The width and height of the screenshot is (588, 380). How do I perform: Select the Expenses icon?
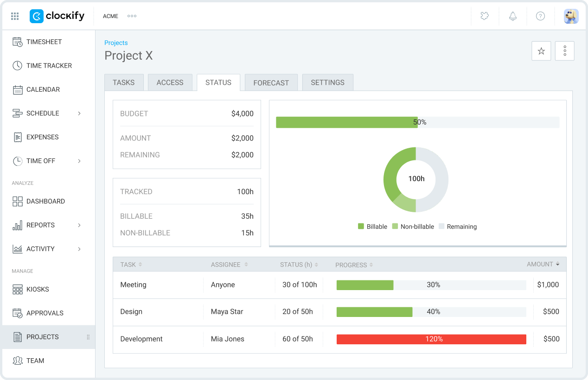(x=18, y=137)
